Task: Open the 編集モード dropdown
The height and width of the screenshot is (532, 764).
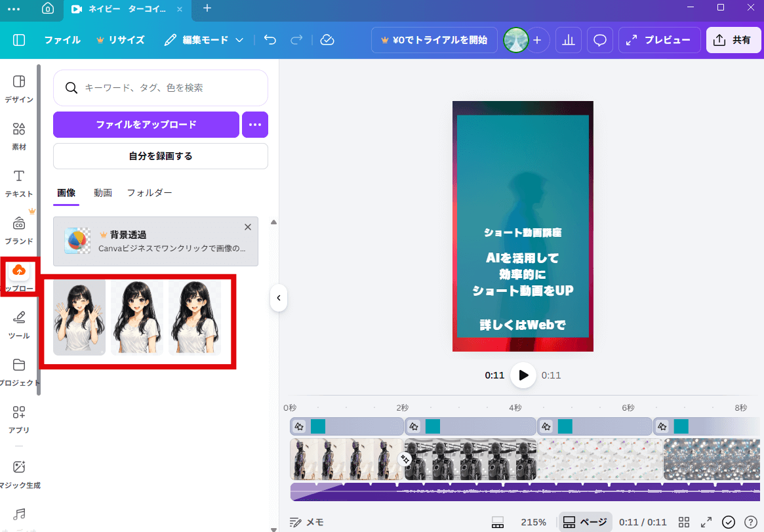Action: [204, 40]
